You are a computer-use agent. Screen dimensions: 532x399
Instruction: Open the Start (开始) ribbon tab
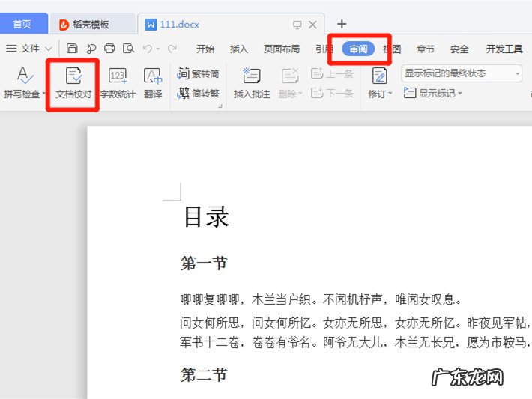pyautogui.click(x=205, y=49)
